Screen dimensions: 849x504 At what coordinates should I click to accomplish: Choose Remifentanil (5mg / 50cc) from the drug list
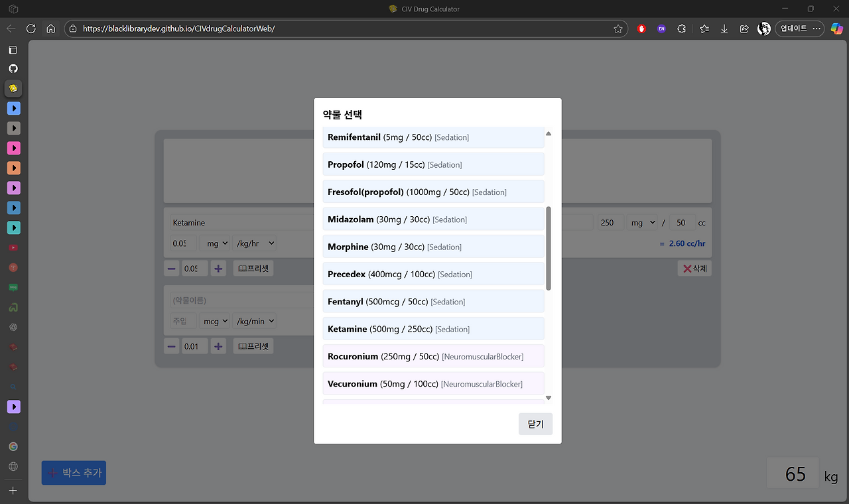(433, 137)
